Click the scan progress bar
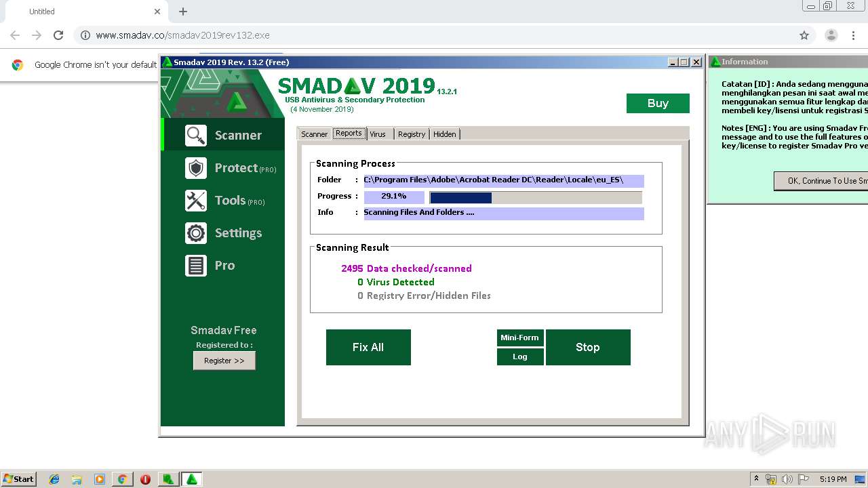The width and height of the screenshot is (868, 488). [x=536, y=197]
